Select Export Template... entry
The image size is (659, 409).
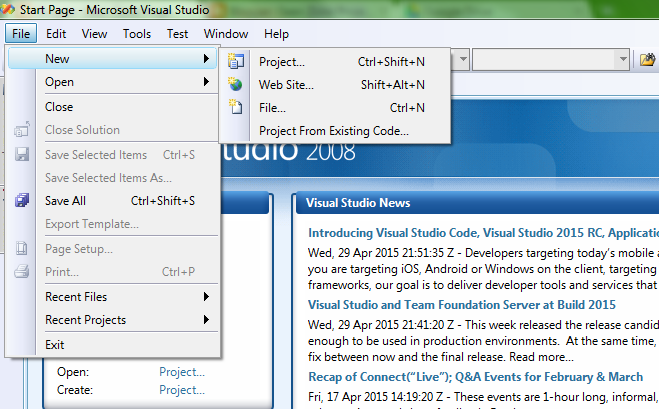click(x=112, y=224)
